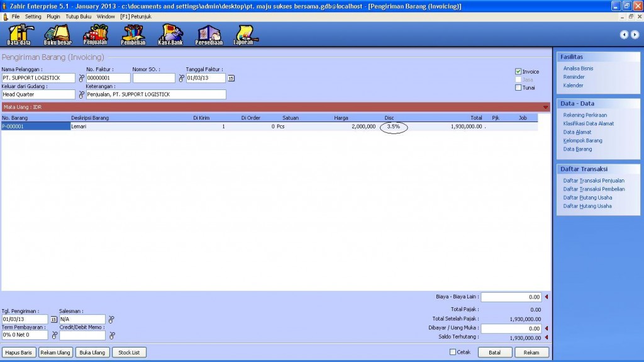The image size is (644, 362).
Task: Open the Setting menu
Action: 33,16
